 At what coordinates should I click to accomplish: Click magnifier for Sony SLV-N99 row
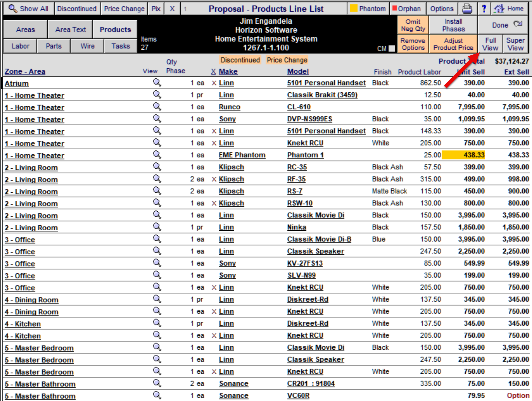(157, 275)
